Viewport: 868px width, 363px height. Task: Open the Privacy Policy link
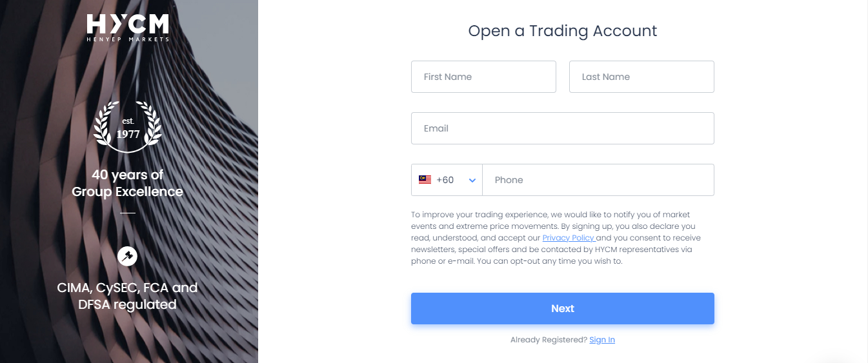[568, 238]
